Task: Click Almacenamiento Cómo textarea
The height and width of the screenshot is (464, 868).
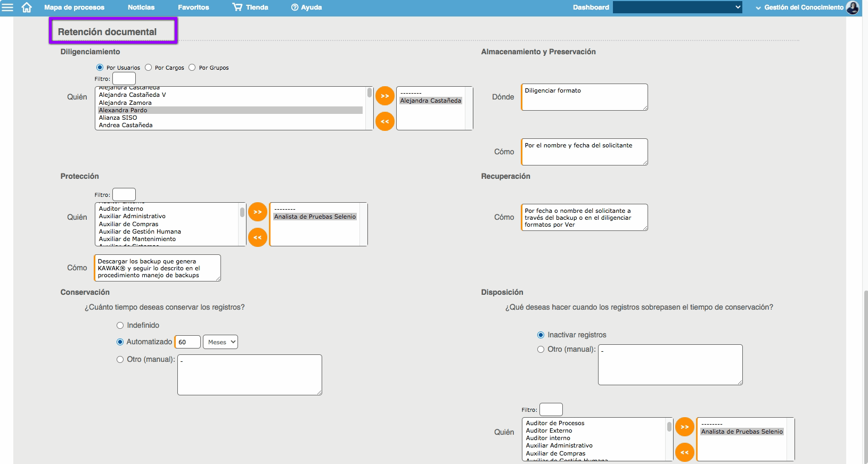Action: 585,152
